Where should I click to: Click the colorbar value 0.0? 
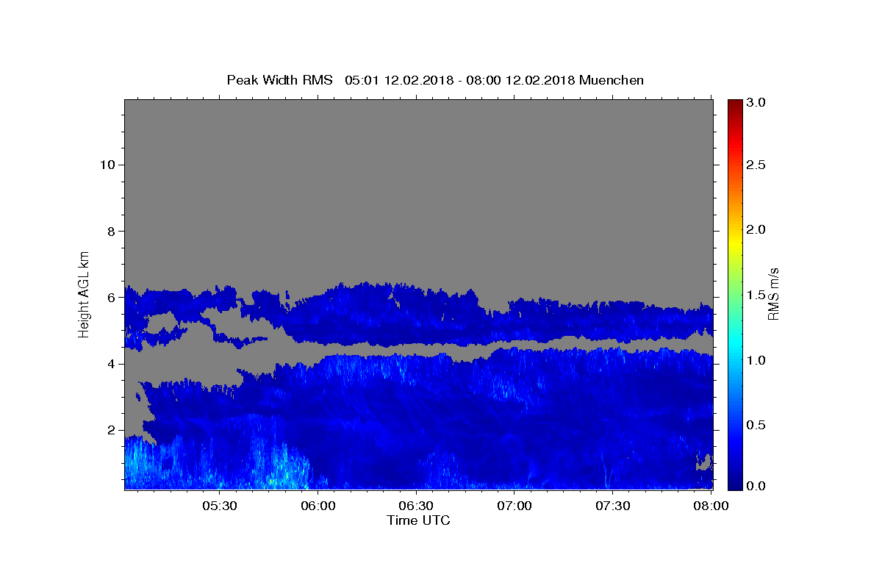click(757, 486)
